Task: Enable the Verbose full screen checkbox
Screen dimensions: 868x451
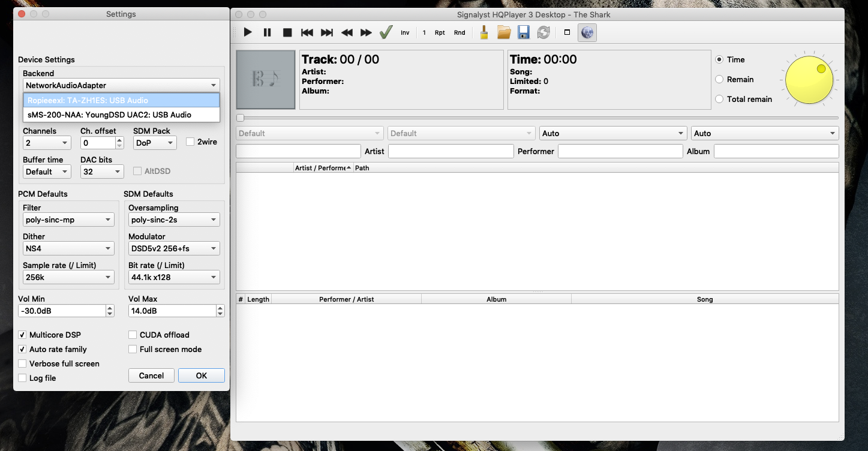Action: (22, 363)
